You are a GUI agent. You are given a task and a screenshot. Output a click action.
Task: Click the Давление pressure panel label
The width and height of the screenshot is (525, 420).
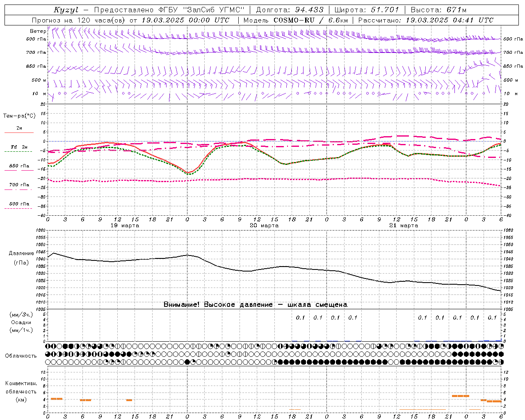click(21, 253)
